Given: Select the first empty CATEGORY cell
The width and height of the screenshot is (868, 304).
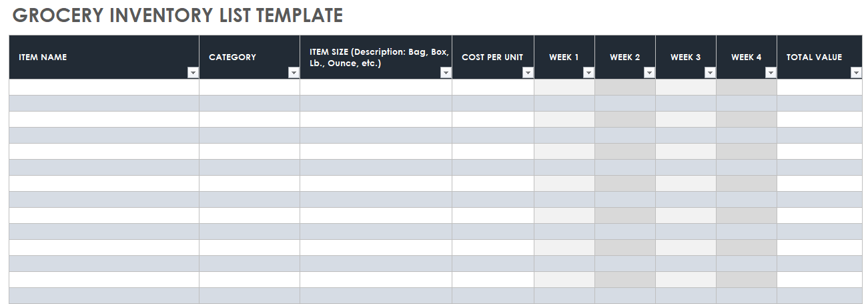Looking at the screenshot, I should [x=249, y=88].
